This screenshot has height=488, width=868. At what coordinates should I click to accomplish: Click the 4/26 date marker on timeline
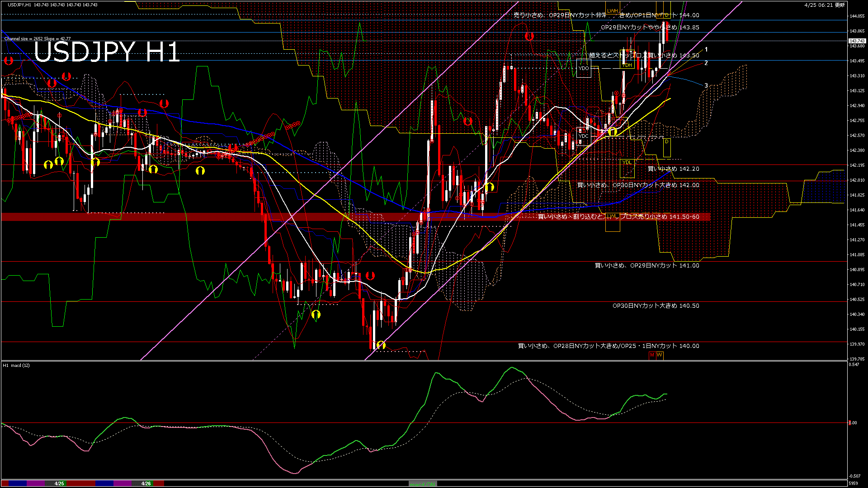click(x=146, y=483)
